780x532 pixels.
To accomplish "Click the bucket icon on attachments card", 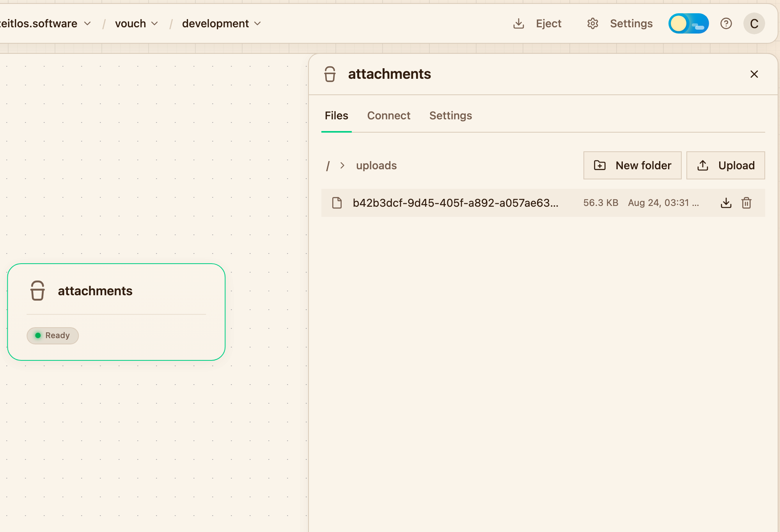I will click(x=37, y=291).
